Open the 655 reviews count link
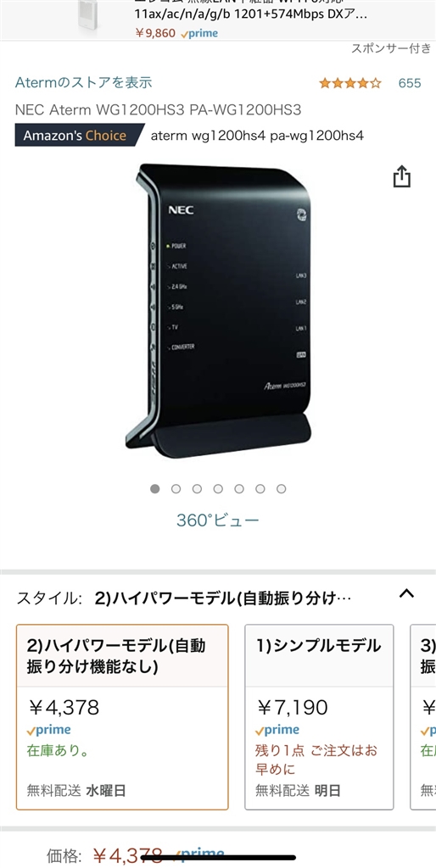Viewport: 436px width, 868px height. click(x=410, y=84)
